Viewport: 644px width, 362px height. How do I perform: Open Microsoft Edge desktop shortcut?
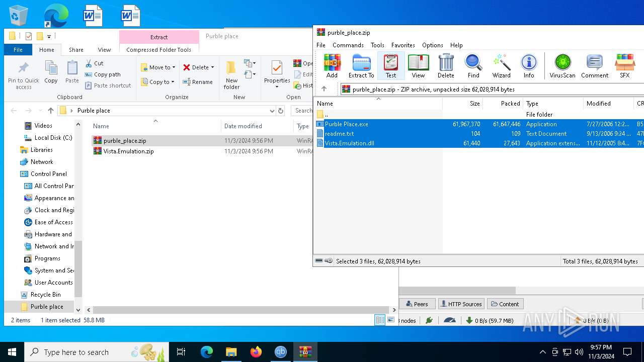coord(56,15)
